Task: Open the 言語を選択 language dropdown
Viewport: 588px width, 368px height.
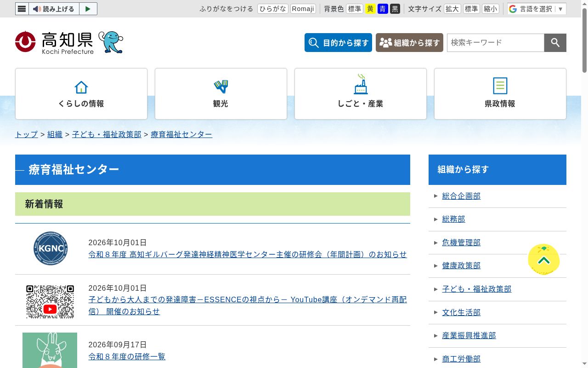Action: coord(537,9)
